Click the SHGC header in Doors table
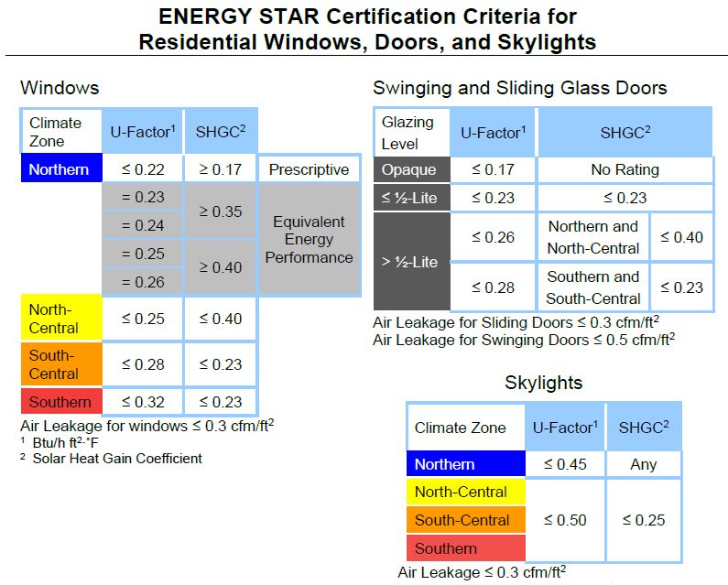 625,133
